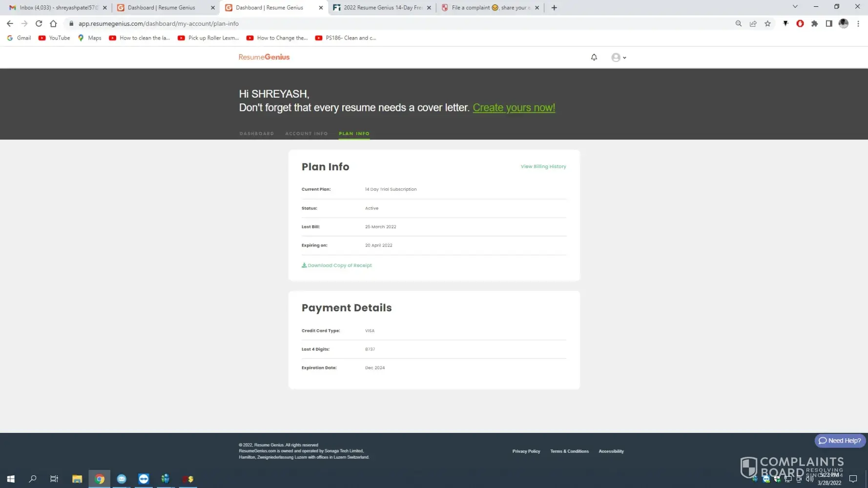Open the View Billing History link
Image resolution: width=868 pixels, height=488 pixels.
(543, 166)
